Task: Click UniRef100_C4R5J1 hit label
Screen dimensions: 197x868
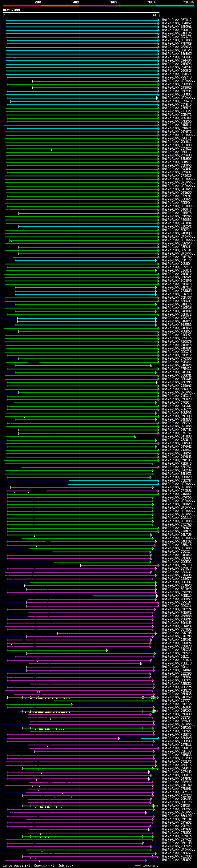Action: (x=177, y=125)
